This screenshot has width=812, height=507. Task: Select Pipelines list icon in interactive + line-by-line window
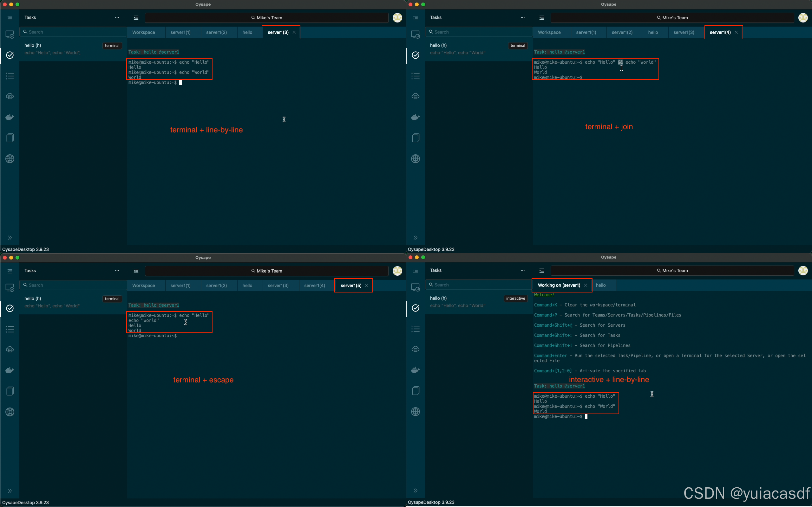pyautogui.click(x=416, y=329)
